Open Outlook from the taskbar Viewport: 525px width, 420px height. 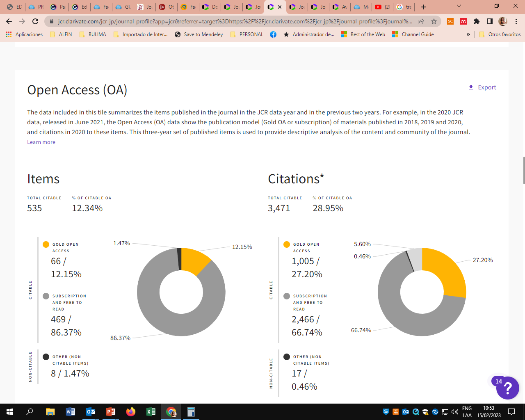(91, 412)
